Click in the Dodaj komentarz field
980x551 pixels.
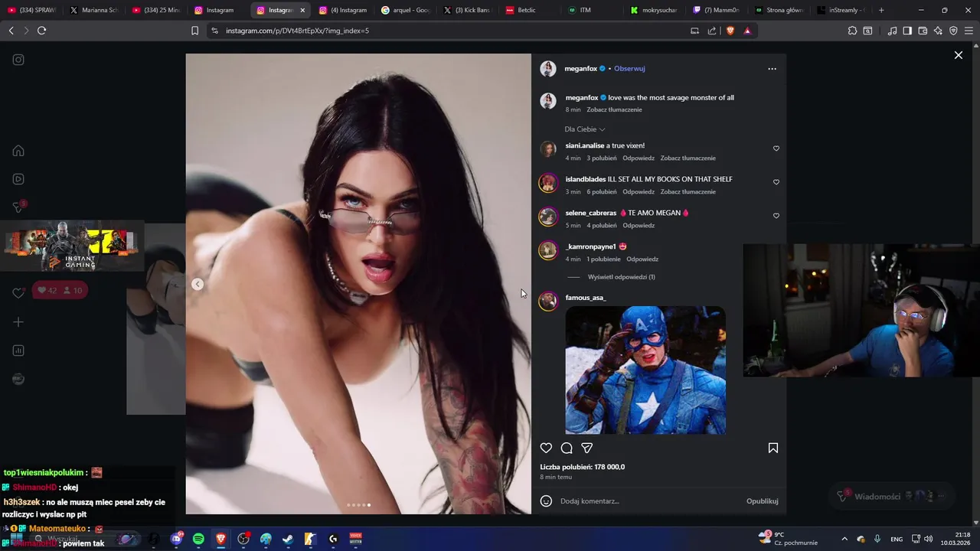pos(651,500)
